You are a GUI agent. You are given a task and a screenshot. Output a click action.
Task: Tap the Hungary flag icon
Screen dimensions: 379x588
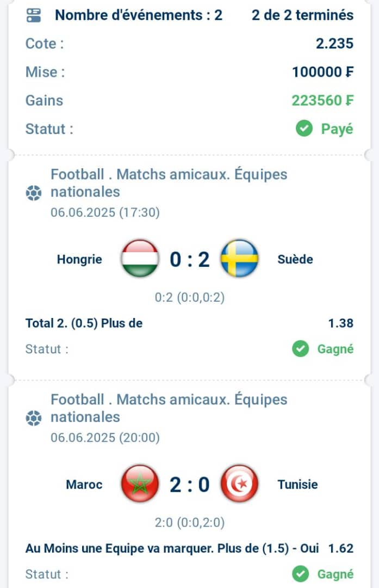click(140, 259)
